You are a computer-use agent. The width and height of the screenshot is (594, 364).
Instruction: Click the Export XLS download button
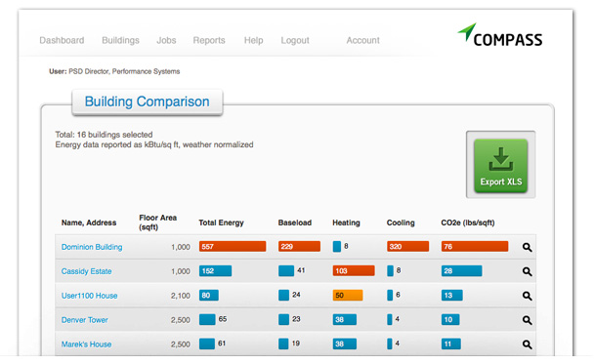pyautogui.click(x=501, y=165)
